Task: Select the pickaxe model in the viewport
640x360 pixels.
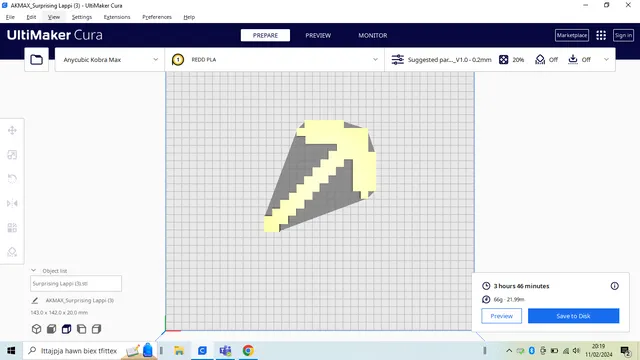Action: (320, 176)
